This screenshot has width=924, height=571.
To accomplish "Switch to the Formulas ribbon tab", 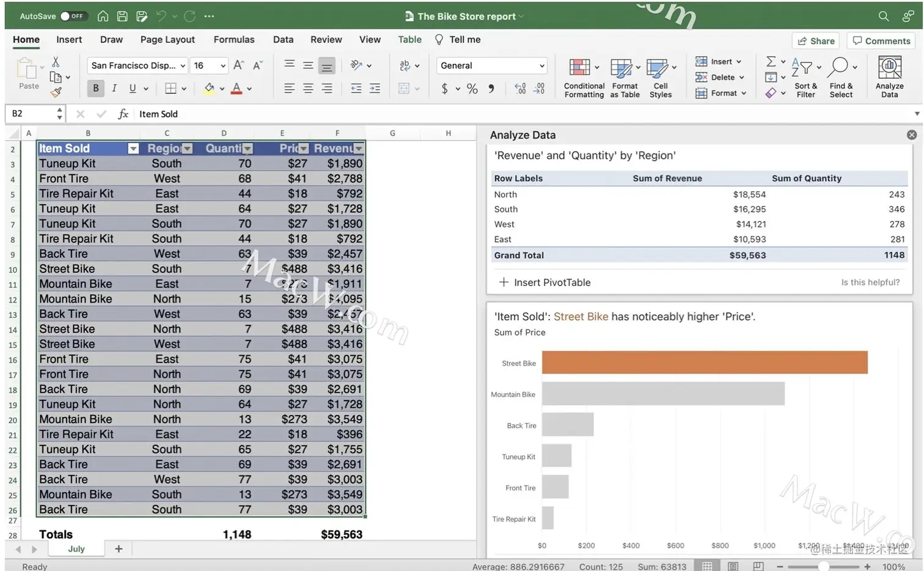I will point(234,40).
